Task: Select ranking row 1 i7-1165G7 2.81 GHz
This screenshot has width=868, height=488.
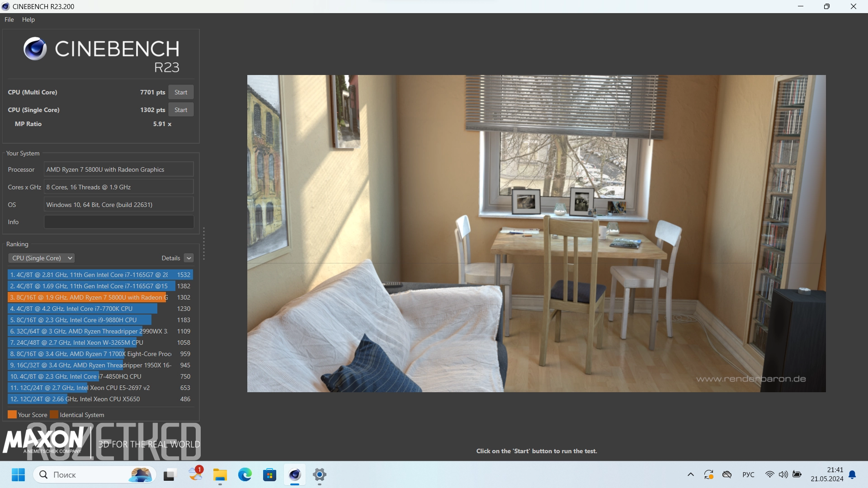Action: pos(100,275)
